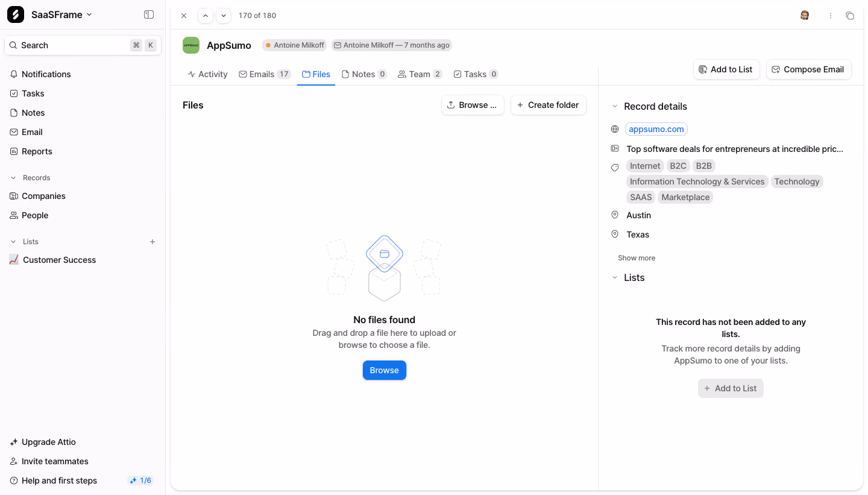Click the user avatar at top right
This screenshot has width=868, height=495.
tap(805, 15)
